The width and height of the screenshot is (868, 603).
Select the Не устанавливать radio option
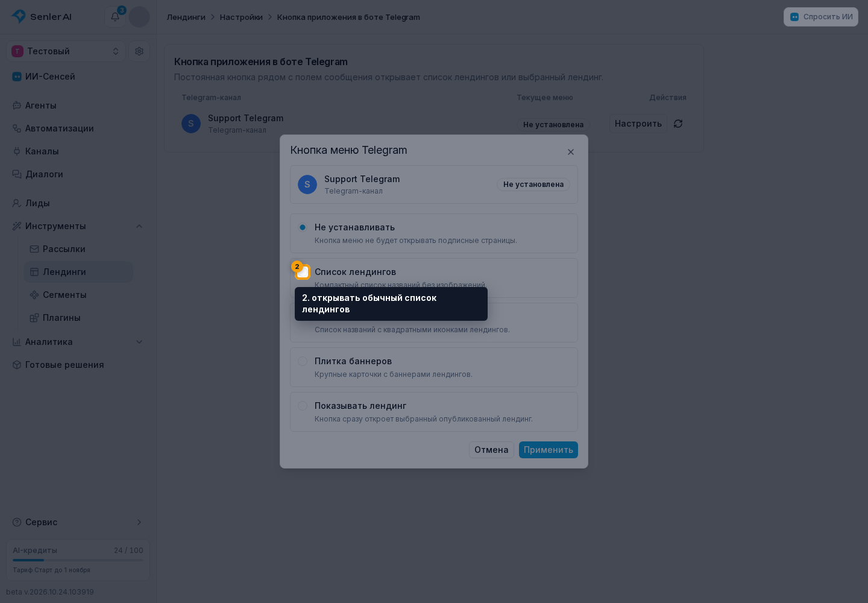point(303,227)
